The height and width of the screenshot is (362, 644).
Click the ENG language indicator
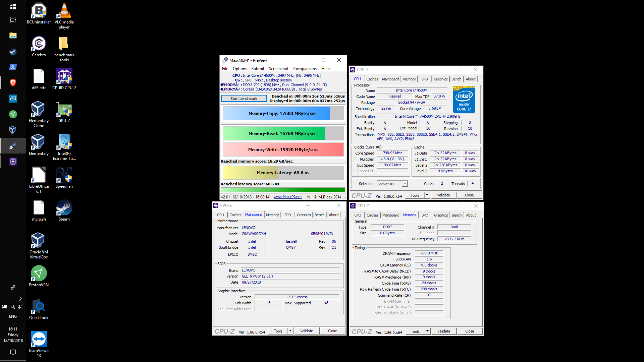13,316
